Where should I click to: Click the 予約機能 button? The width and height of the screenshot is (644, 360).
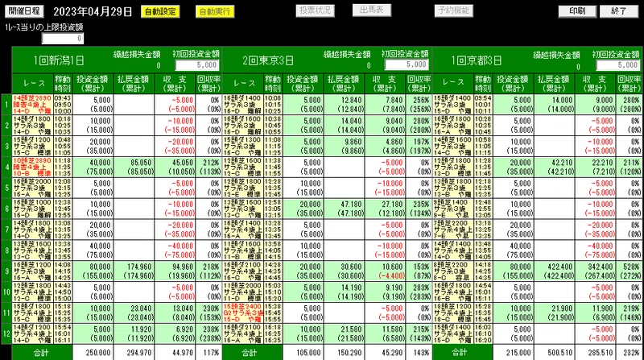click(x=454, y=10)
